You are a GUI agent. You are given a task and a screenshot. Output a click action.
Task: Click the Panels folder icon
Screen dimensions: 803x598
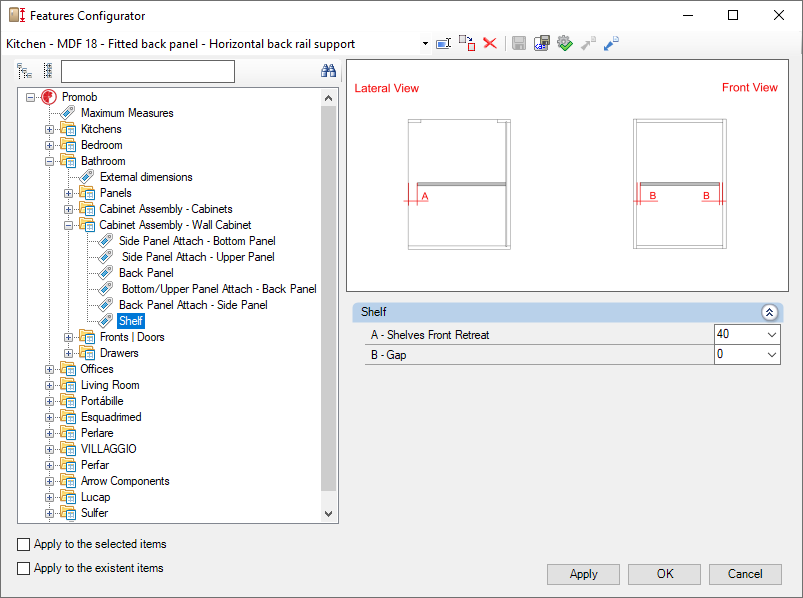pos(87,193)
